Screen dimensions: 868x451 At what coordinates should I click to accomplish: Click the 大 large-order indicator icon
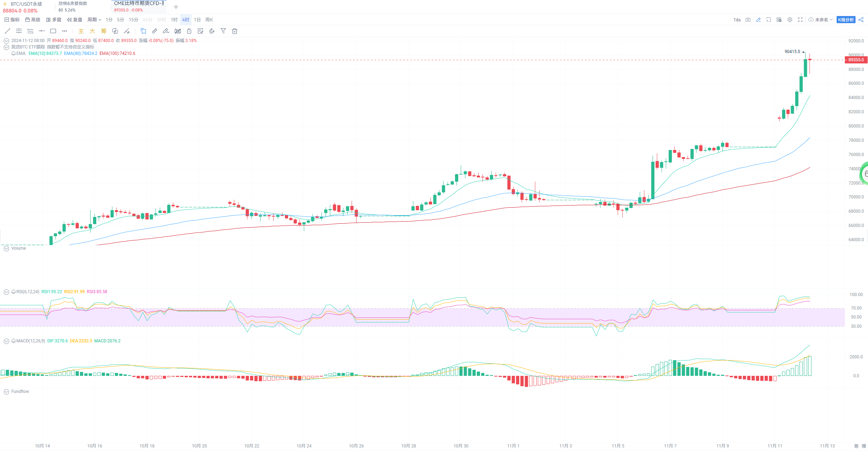click(x=92, y=31)
